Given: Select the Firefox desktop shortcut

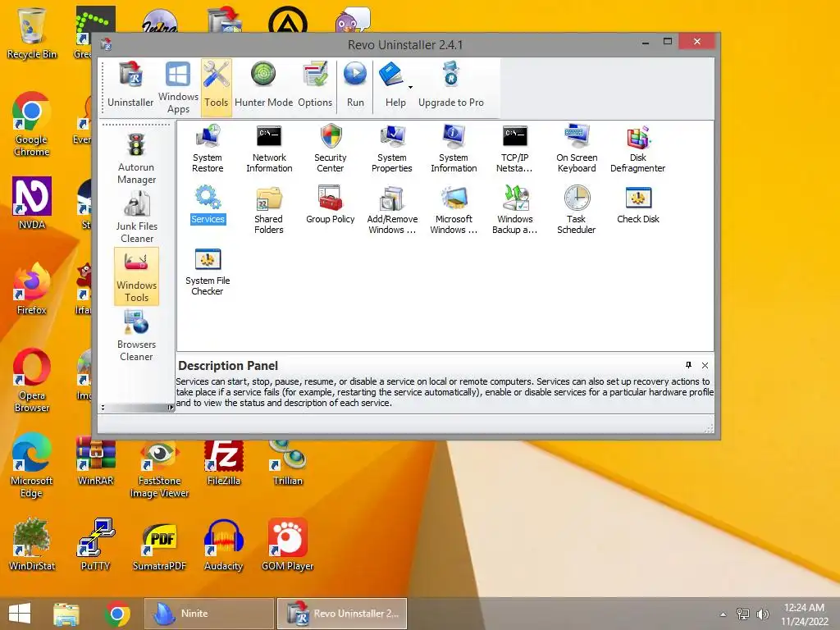Looking at the screenshot, I should 32,289.
